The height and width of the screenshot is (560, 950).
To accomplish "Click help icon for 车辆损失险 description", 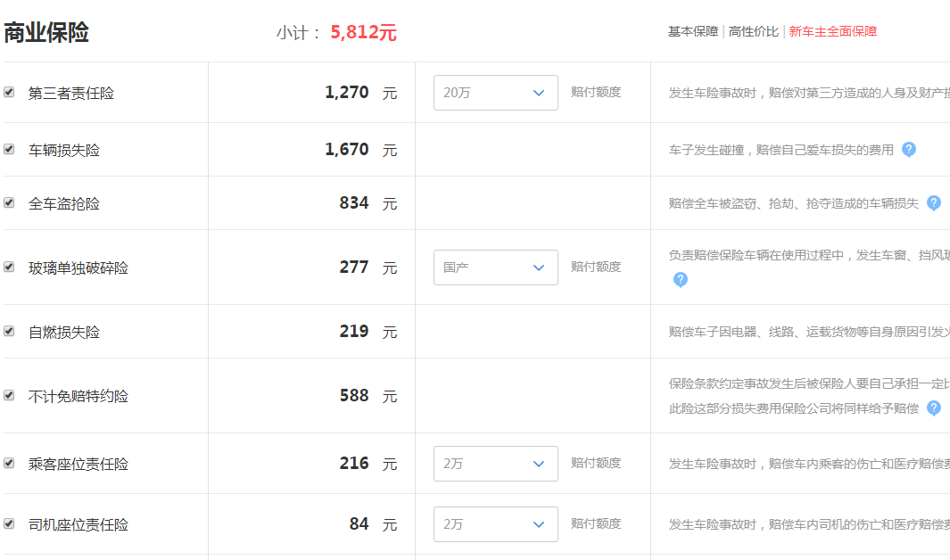I will 908,150.
